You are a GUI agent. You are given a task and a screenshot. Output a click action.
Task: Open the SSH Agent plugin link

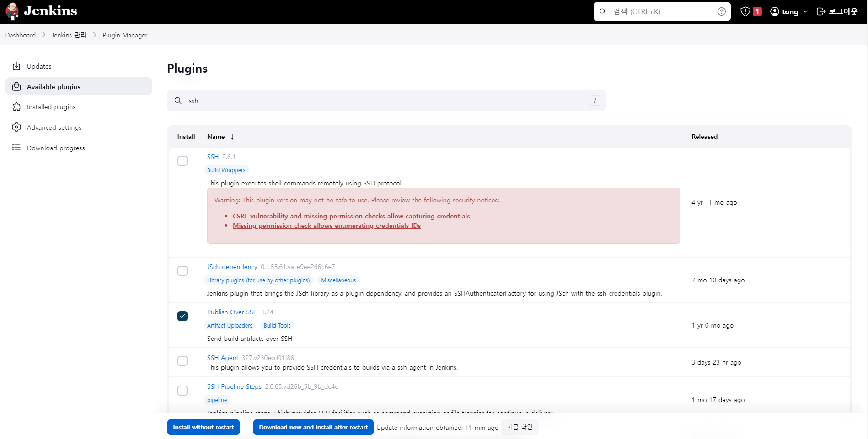(223, 358)
